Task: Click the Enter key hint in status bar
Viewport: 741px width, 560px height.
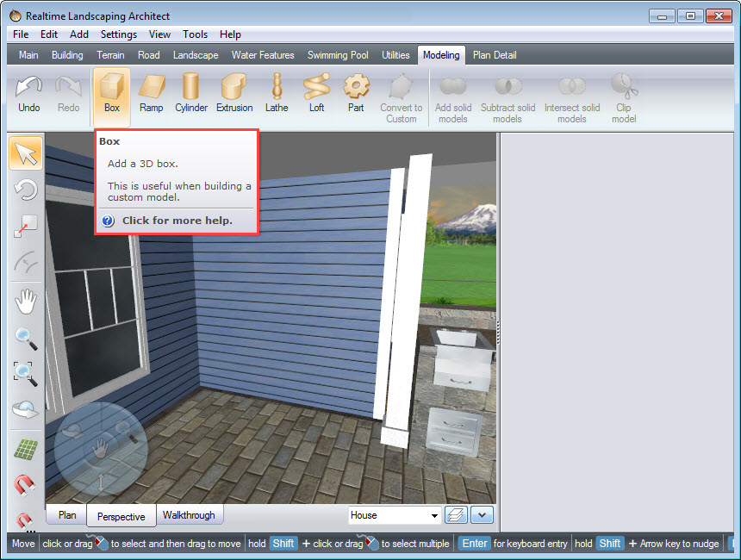Action: point(475,544)
